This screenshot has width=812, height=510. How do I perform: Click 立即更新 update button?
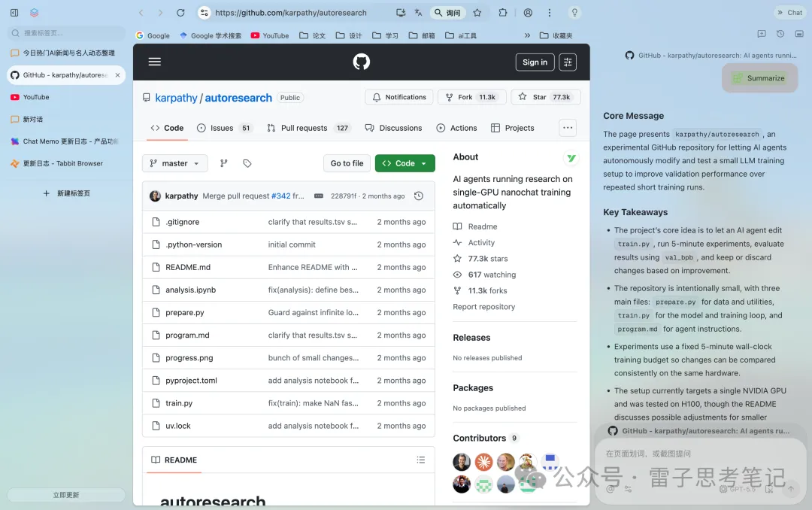[x=66, y=495]
